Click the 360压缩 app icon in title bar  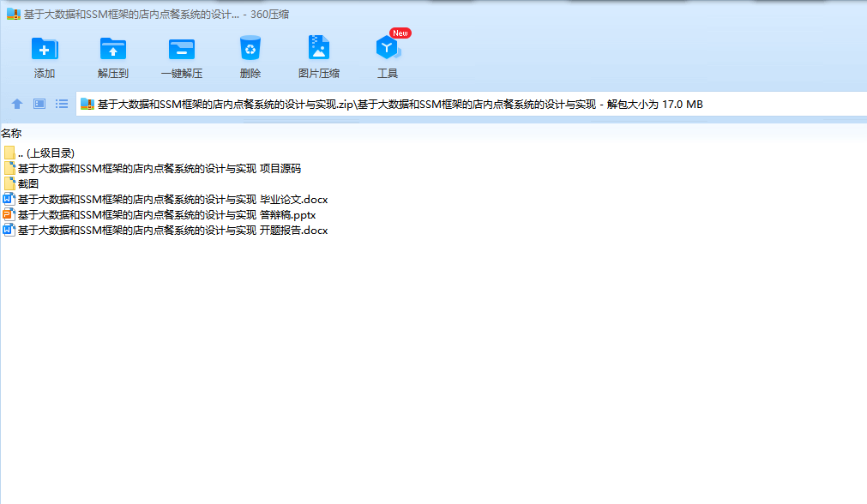(x=13, y=14)
